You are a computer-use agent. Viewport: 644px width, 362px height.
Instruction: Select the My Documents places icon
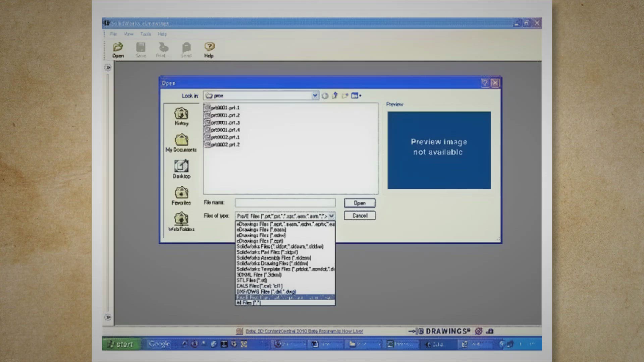pyautogui.click(x=181, y=143)
